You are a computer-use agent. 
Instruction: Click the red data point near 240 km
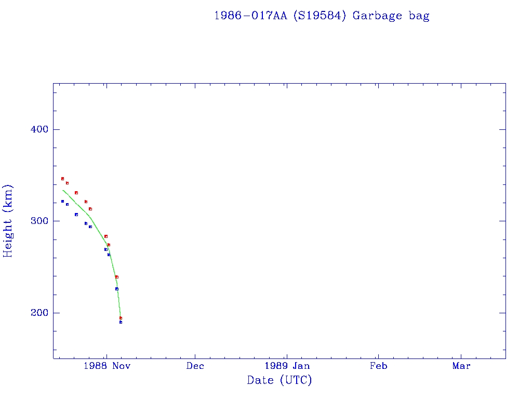(117, 277)
